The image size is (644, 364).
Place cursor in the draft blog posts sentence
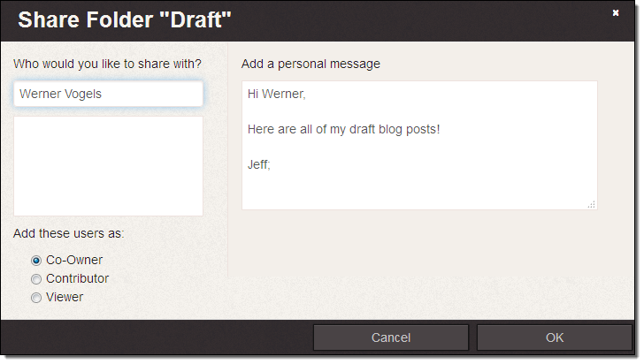(343, 129)
